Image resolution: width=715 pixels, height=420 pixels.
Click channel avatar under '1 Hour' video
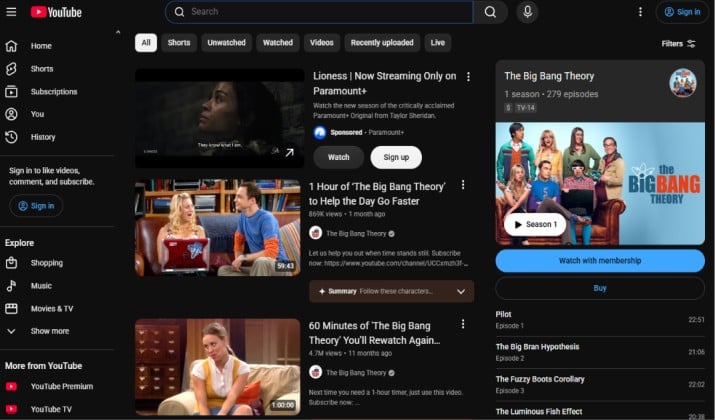(x=316, y=233)
